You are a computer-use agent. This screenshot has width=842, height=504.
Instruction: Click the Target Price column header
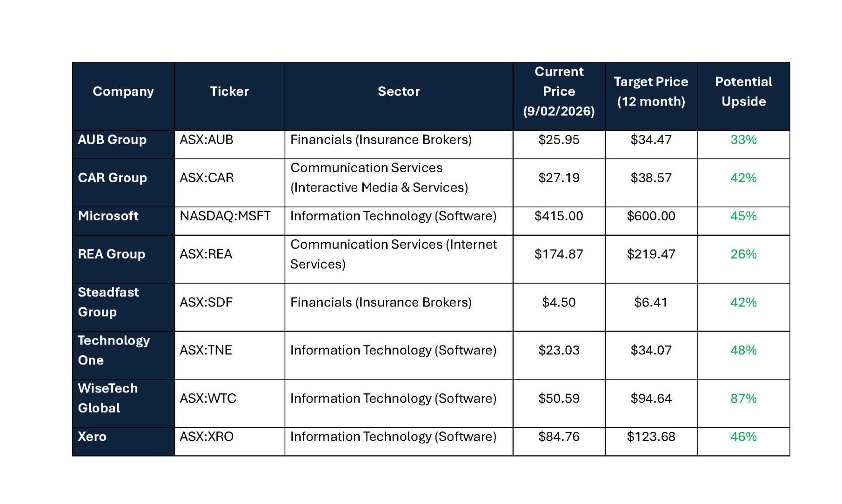[x=651, y=92]
